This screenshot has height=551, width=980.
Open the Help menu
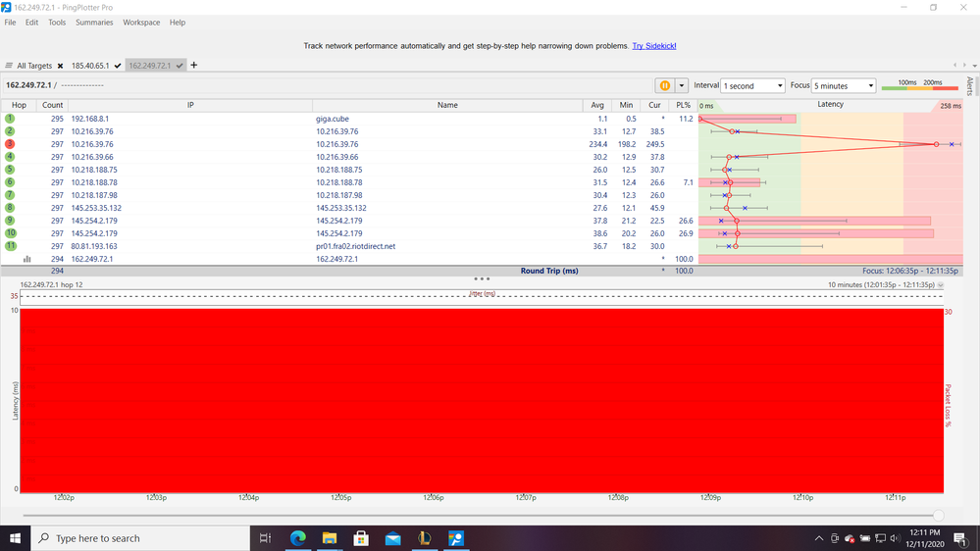click(x=178, y=23)
